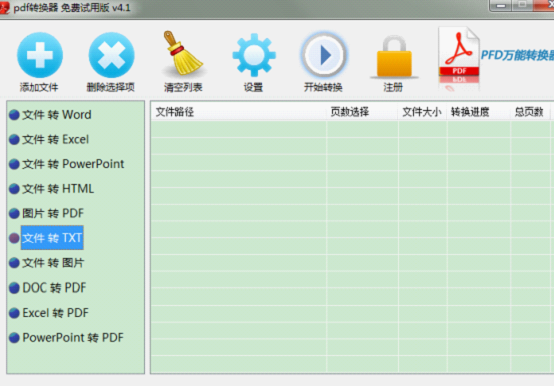The height and width of the screenshot is (386, 554).
Task: Click the app icon in the title bar
Action: tap(5, 7)
